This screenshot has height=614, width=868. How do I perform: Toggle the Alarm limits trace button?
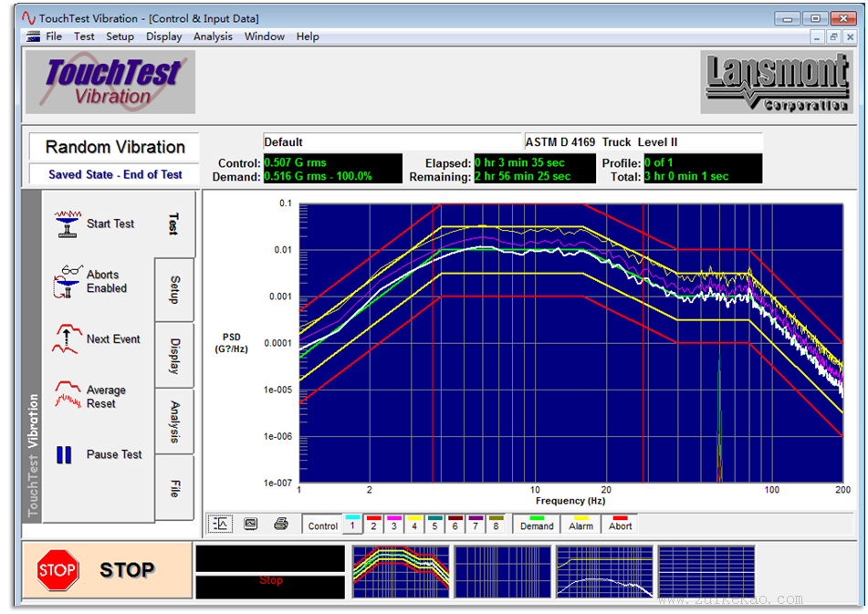tap(580, 524)
